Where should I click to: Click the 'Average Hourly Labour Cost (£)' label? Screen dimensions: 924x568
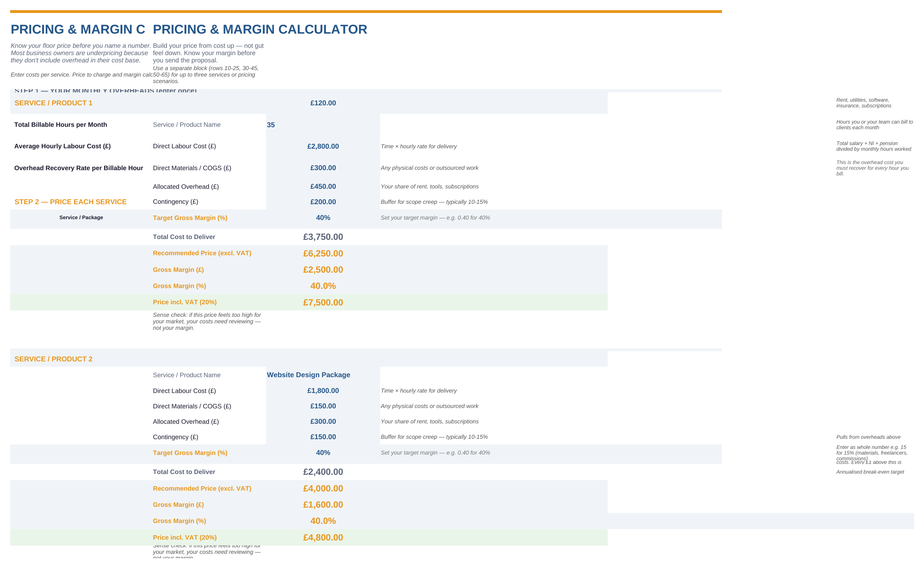coord(62,146)
